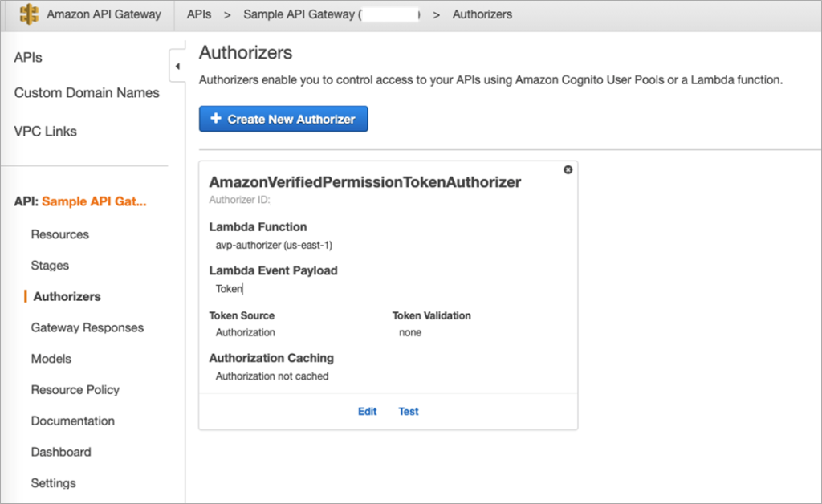822x504 pixels.
Task: Dismiss the AmazonVerifiedPermissionTokenAuthorizer card
Action: pos(568,169)
